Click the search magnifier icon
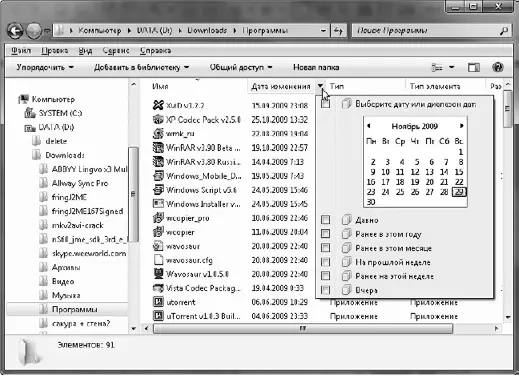The height and width of the screenshot is (376, 519). [x=504, y=31]
